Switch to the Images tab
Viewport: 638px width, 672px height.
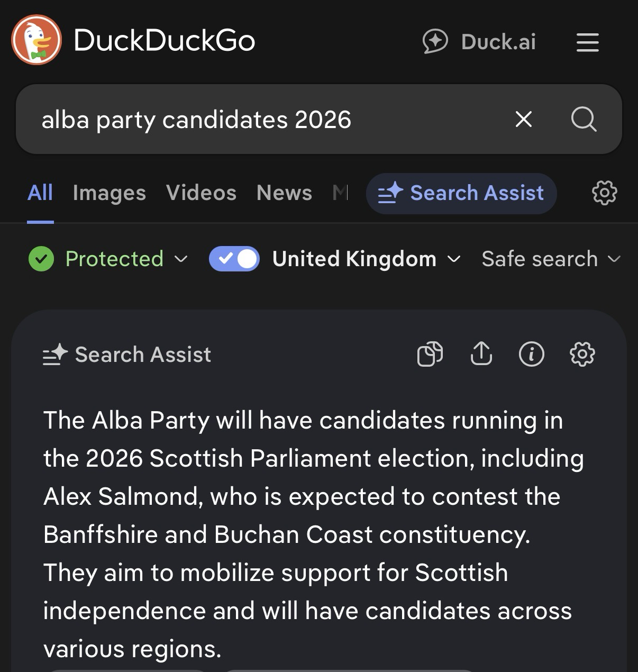click(109, 193)
